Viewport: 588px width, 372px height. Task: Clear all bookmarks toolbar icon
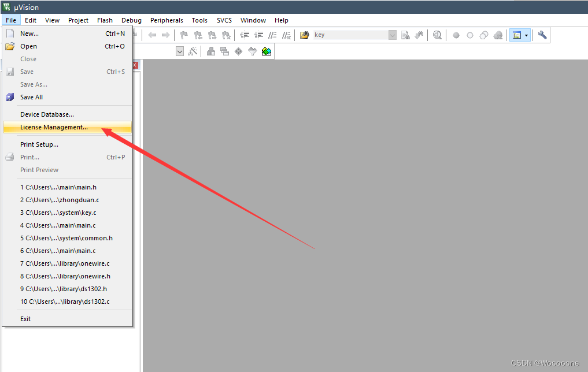pyautogui.click(x=226, y=35)
